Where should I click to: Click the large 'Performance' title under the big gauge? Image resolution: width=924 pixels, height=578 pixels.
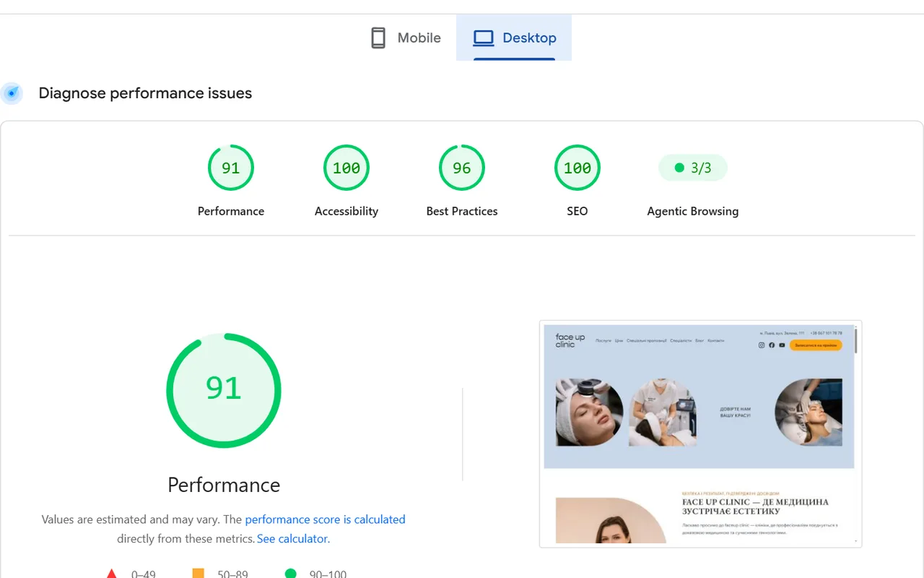(x=224, y=485)
